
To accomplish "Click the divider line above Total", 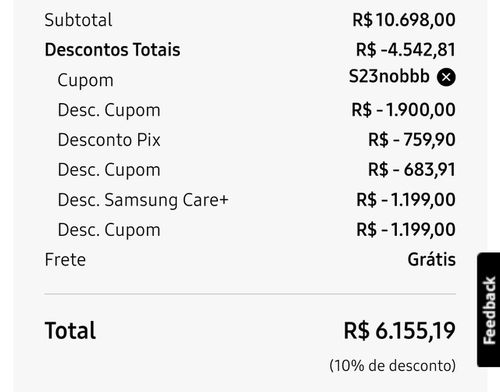I will click(x=250, y=294).
